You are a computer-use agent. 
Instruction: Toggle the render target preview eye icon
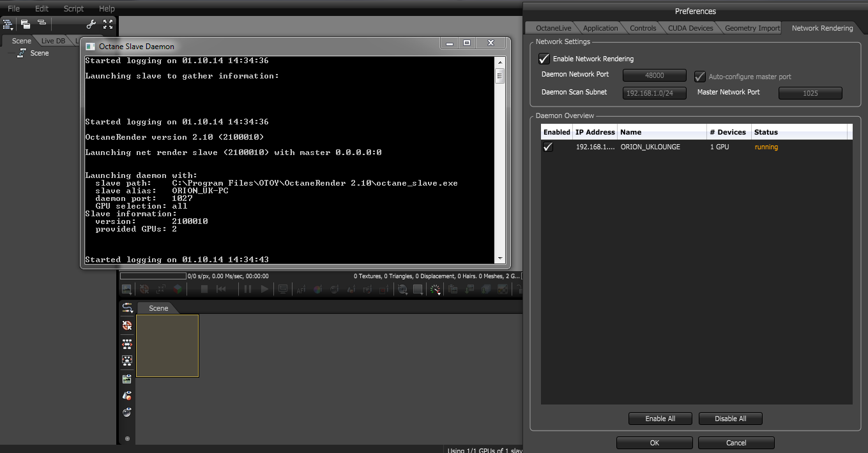click(127, 379)
